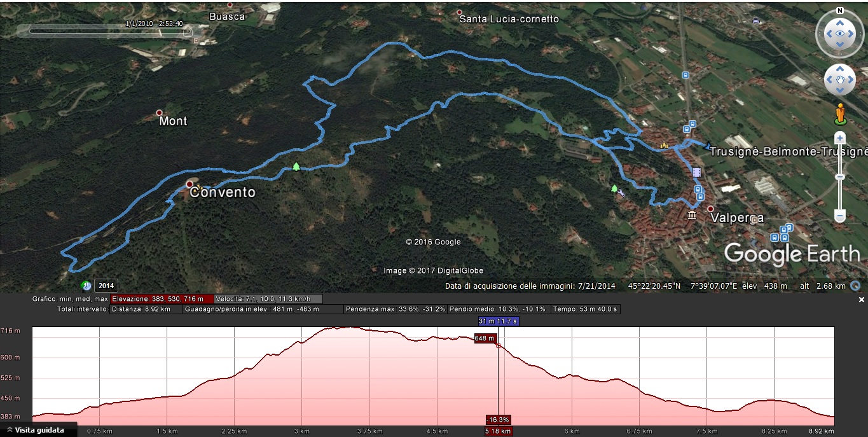Click the 648 m elevation profile marker
The height and width of the screenshot is (437, 868).
pos(485,338)
